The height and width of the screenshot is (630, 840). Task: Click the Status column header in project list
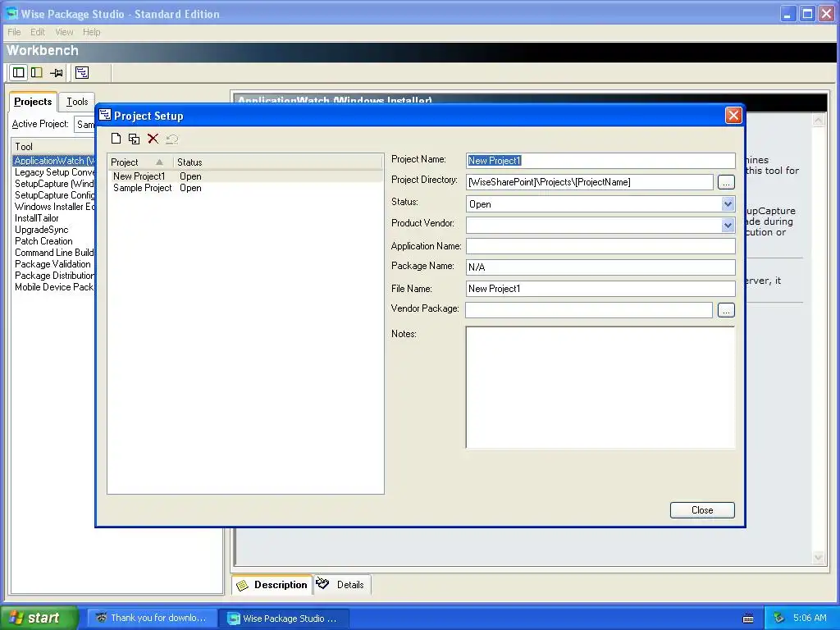(x=278, y=162)
